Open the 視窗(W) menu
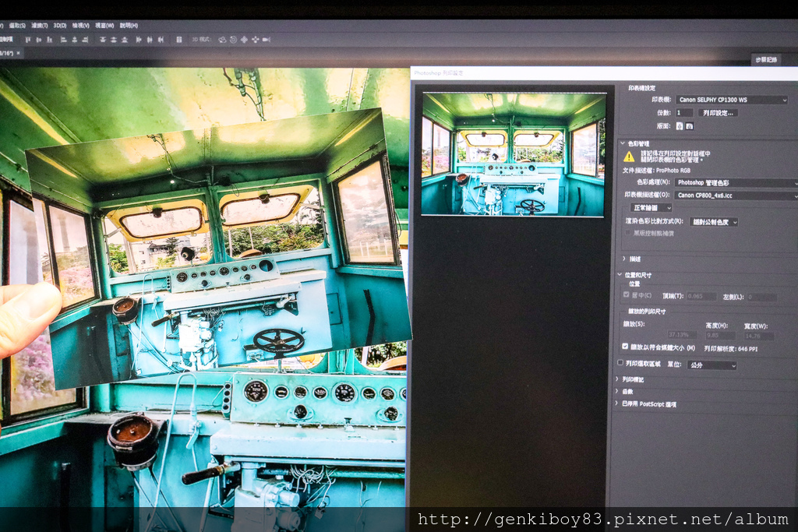 click(x=104, y=25)
